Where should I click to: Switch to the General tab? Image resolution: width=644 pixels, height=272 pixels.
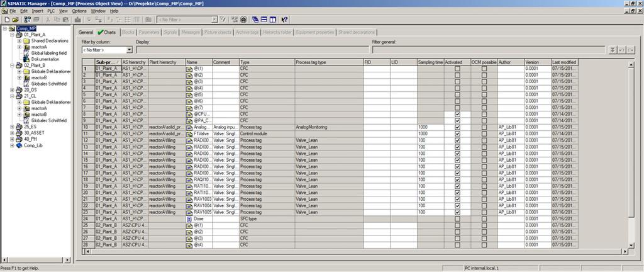[x=86, y=33]
